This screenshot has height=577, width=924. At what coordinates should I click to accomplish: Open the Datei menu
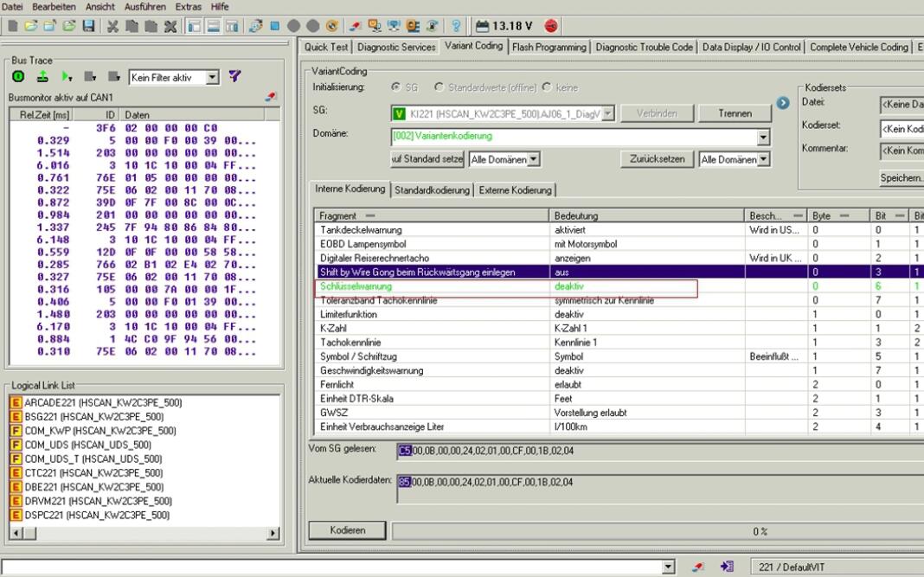(12, 6)
